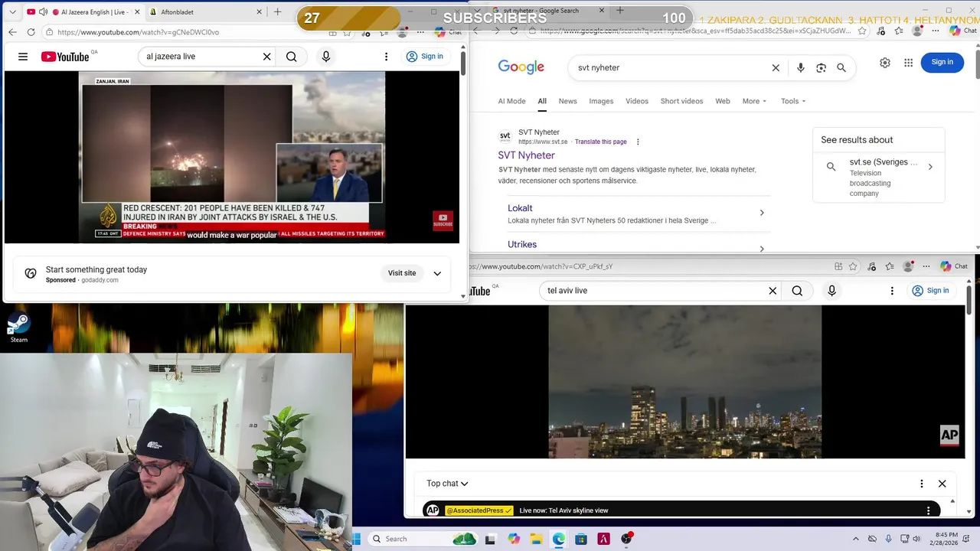Open Google Lens image search
Viewport: 980px width, 551px height.
[821, 67]
